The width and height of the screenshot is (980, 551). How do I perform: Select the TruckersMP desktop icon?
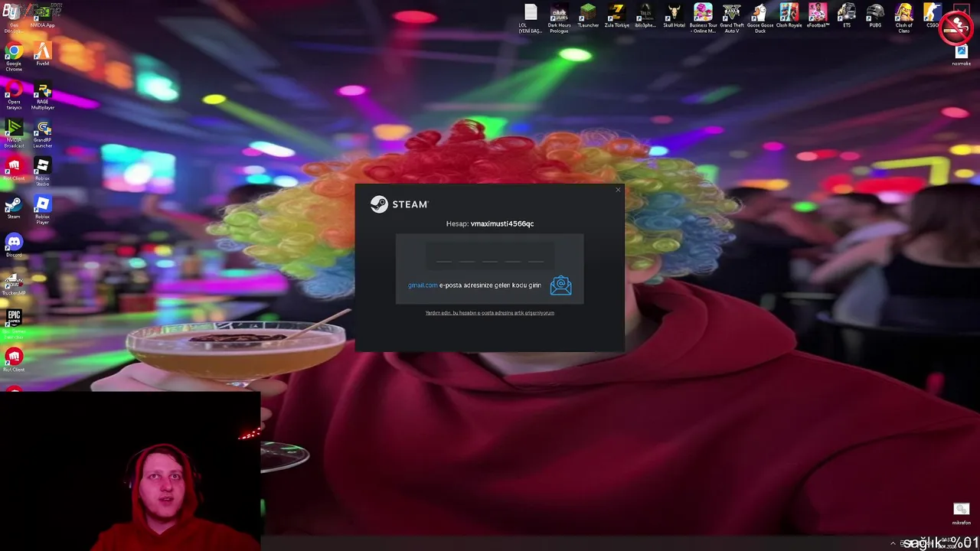coord(14,284)
